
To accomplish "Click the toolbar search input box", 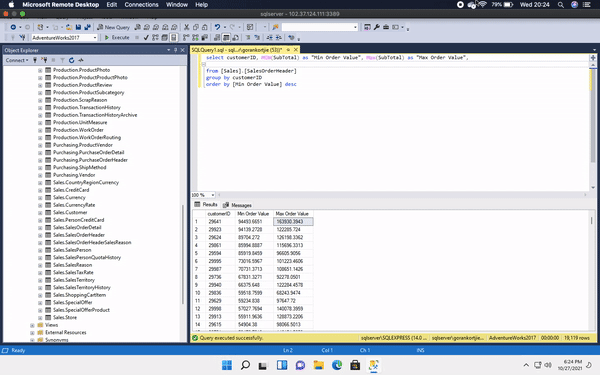I will pyautogui.click(x=320, y=27).
